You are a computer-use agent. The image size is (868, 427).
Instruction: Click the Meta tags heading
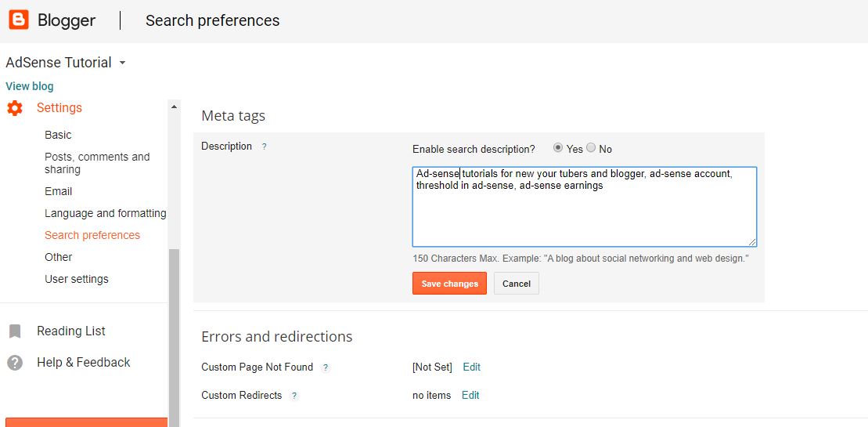pos(233,116)
